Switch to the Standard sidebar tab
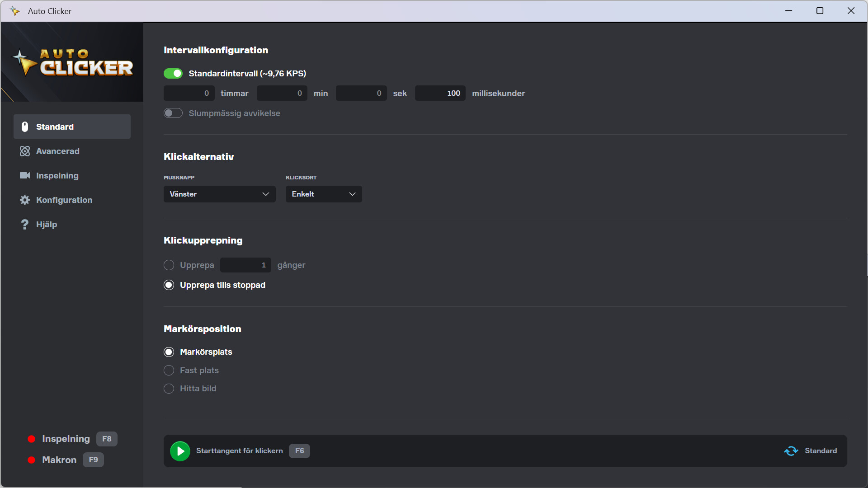Screen dimensions: 868x488 click(72, 127)
